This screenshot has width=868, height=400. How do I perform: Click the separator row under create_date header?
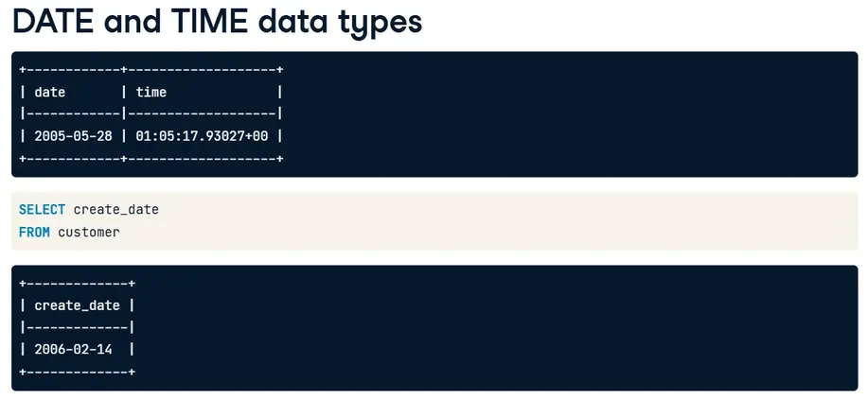click(77, 327)
